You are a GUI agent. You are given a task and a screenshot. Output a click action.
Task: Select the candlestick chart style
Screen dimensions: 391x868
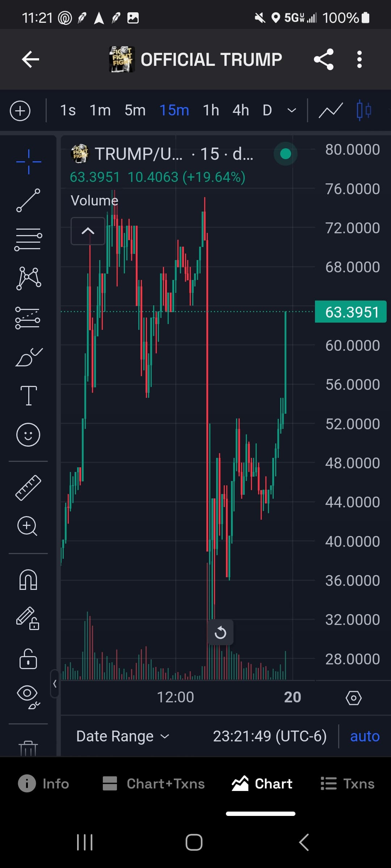click(364, 110)
